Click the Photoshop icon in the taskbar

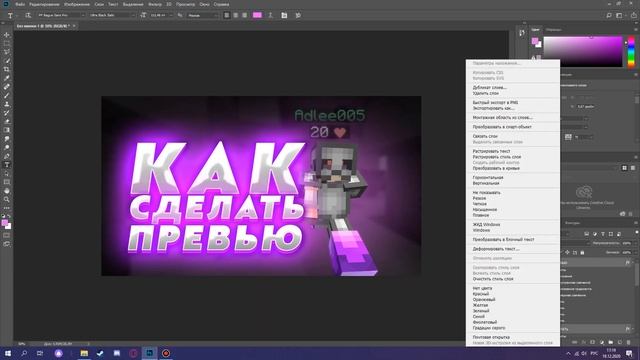coord(149,353)
